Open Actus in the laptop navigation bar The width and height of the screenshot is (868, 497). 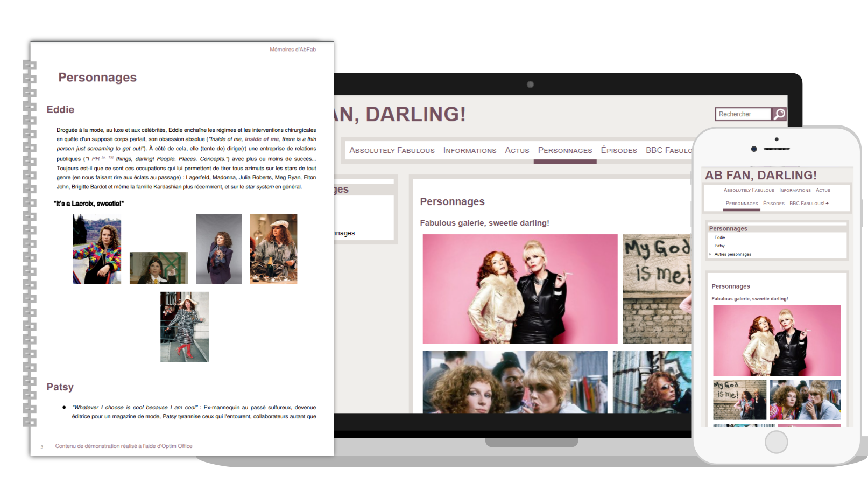[x=517, y=150]
